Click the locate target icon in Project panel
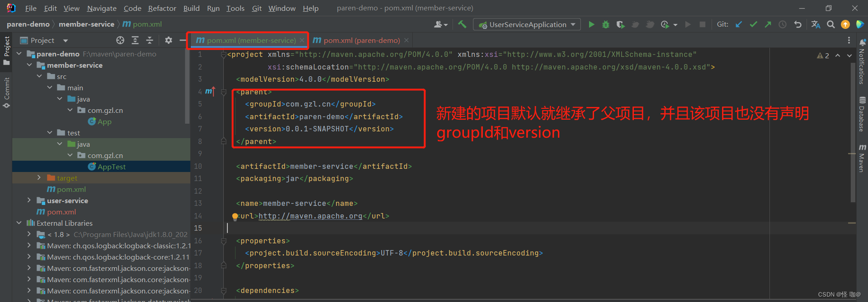868x302 pixels. point(120,40)
